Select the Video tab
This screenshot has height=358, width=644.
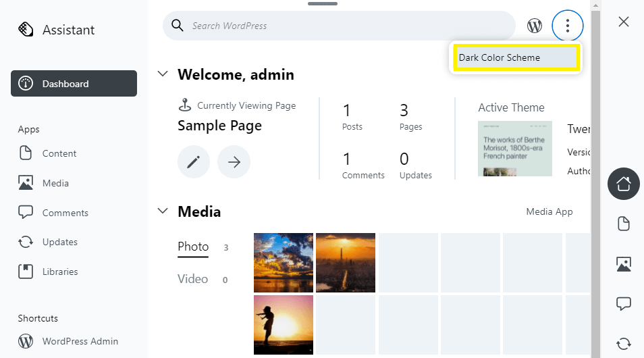(192, 279)
